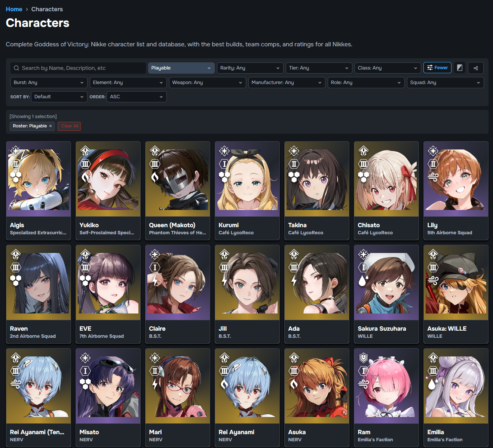This screenshot has height=448, width=493.
Task: Open the Playable roster dropdown
Action: (181, 68)
